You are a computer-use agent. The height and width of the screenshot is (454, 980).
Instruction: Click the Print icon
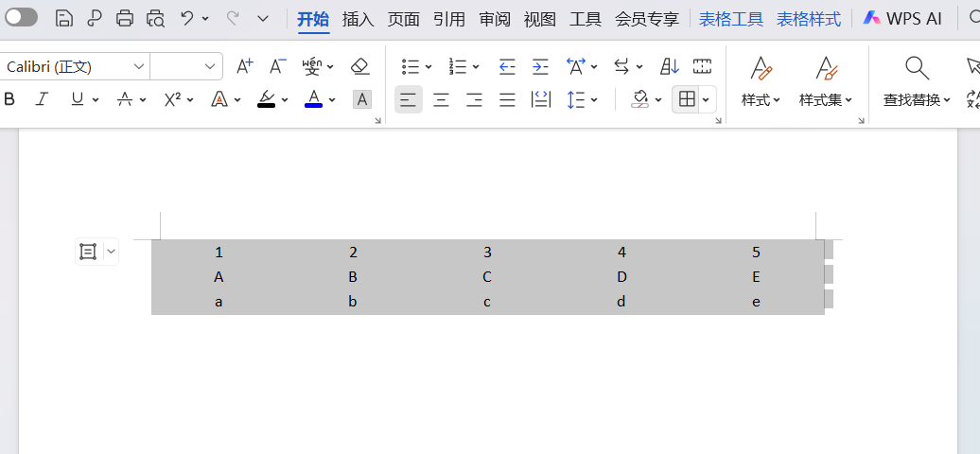pos(124,18)
